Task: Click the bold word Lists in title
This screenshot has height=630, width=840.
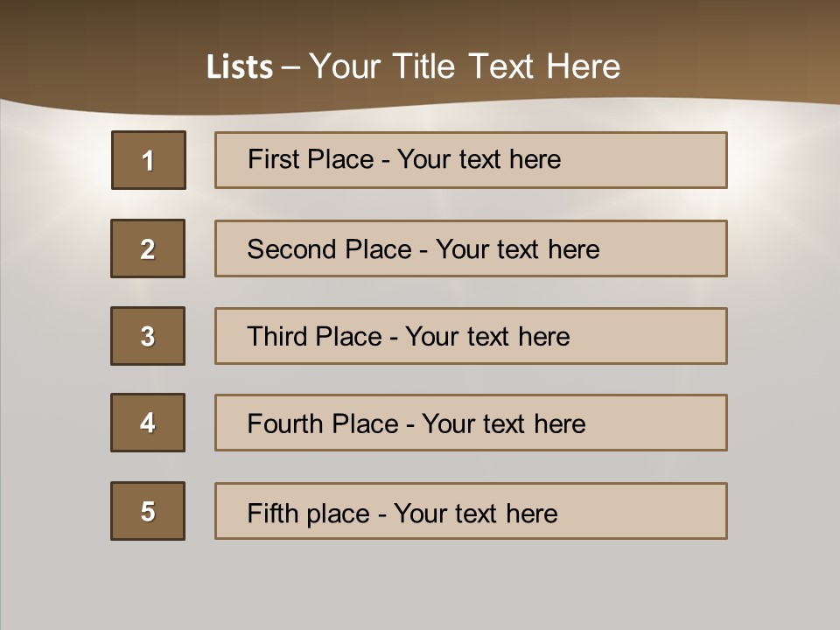Action: 240,67
